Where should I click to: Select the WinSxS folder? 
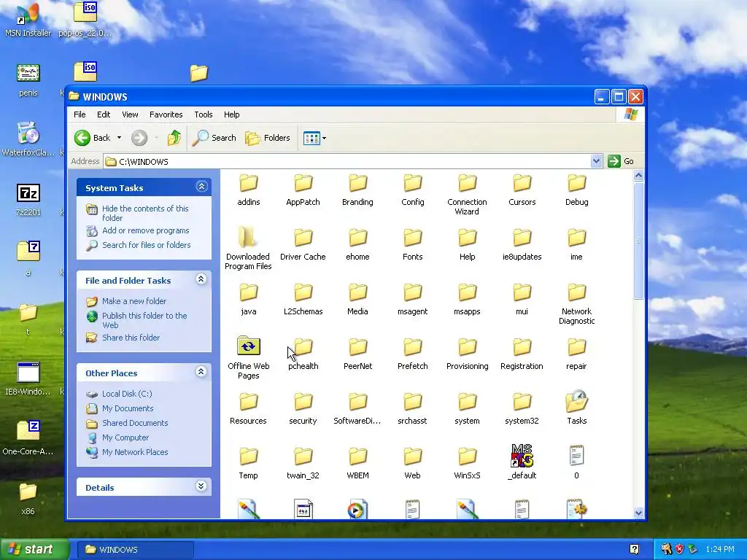coord(467,463)
